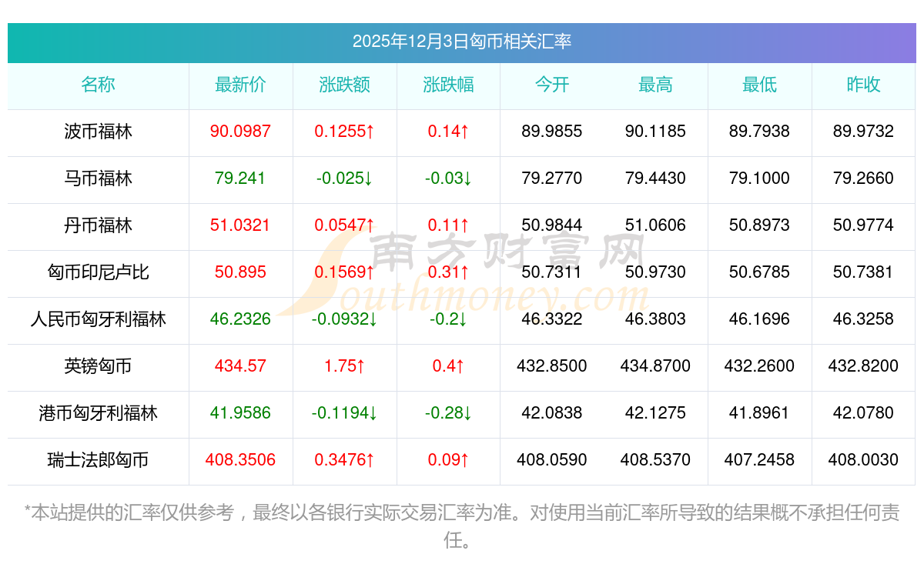
Task: Select the '匈币印尼卢比' row name
Action: point(99,272)
